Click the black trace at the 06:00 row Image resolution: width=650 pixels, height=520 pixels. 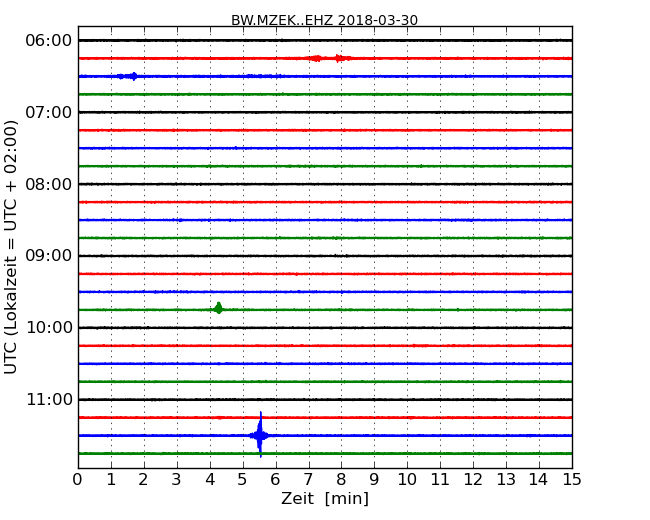point(400,40)
